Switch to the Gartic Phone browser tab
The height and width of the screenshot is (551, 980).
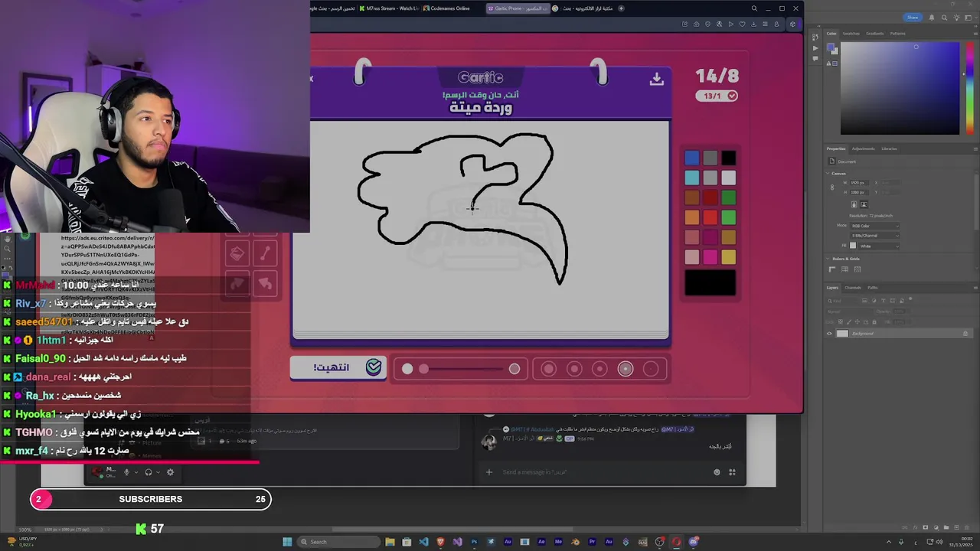pyautogui.click(x=518, y=8)
